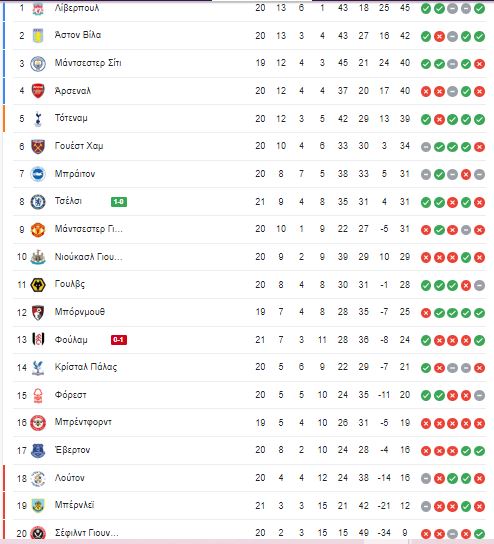The image size is (494, 544).
Task: Click Arsenal's latest loss form icon
Action: coord(479,92)
